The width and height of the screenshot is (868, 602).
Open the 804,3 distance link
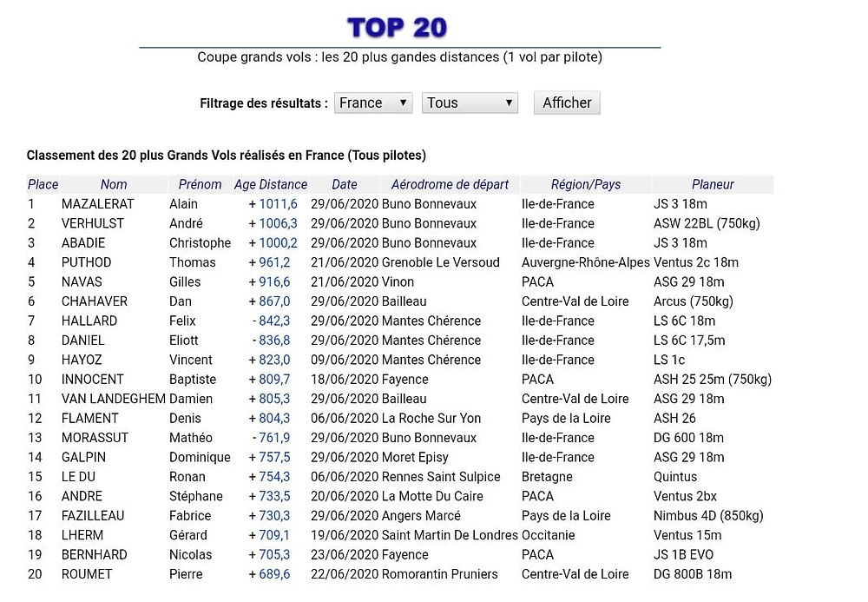tap(274, 418)
